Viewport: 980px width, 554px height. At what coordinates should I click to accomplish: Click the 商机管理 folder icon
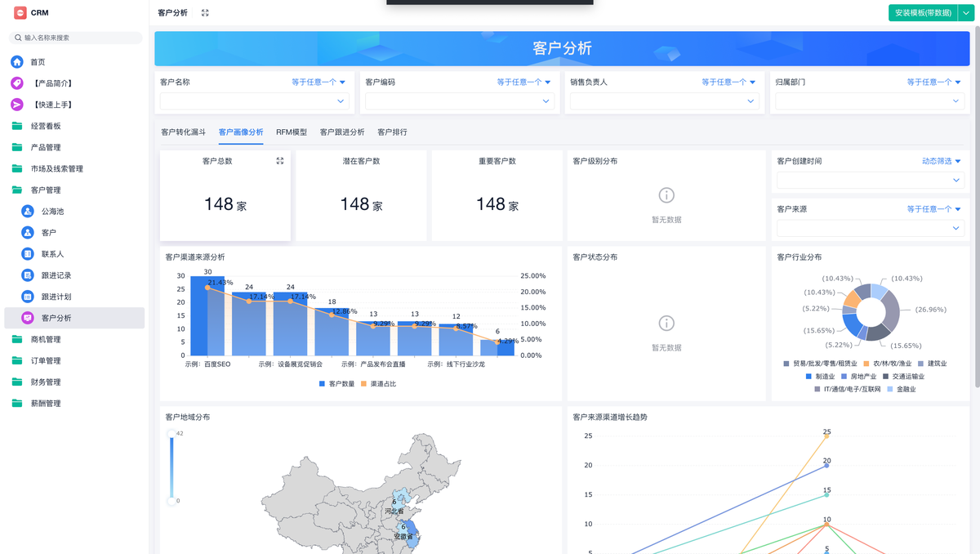click(x=17, y=339)
